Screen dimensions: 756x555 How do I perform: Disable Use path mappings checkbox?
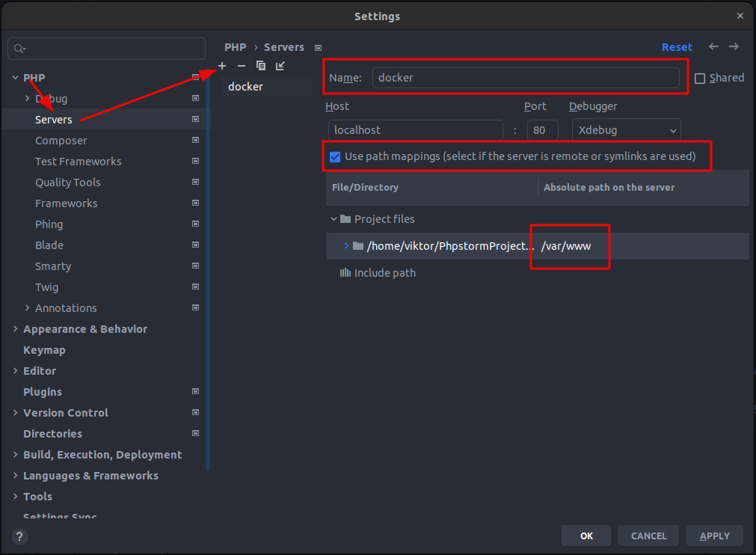pyautogui.click(x=334, y=157)
